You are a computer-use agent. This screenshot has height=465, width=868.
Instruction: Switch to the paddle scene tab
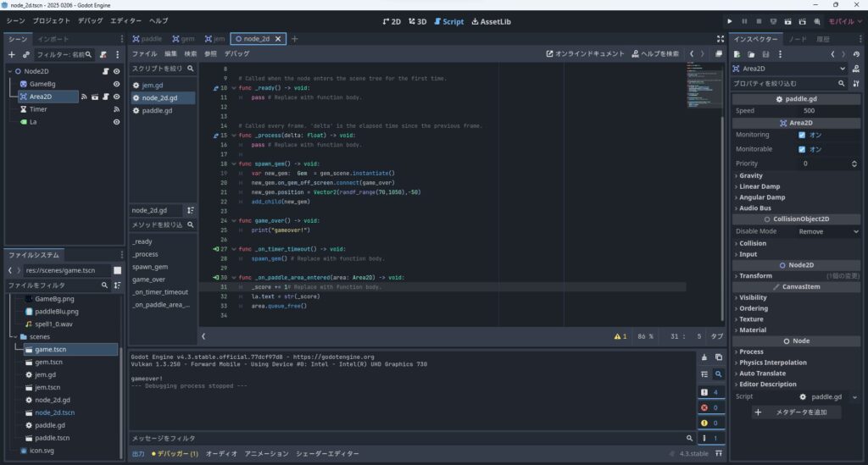click(x=147, y=39)
